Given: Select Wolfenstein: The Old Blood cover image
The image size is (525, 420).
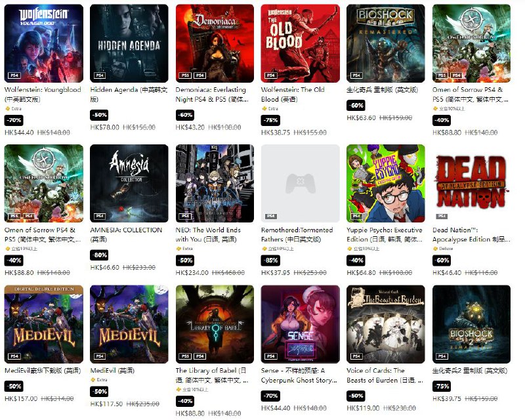Looking at the screenshot, I should 301,43.
